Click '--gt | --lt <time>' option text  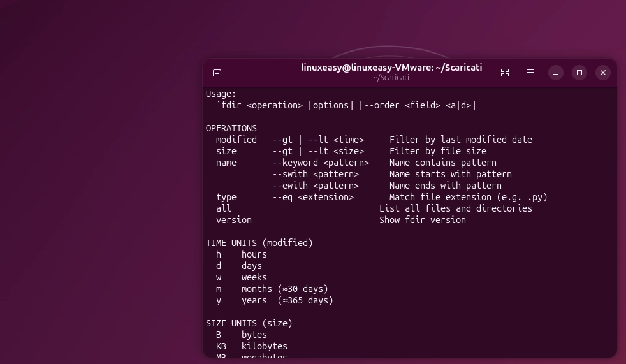319,140
